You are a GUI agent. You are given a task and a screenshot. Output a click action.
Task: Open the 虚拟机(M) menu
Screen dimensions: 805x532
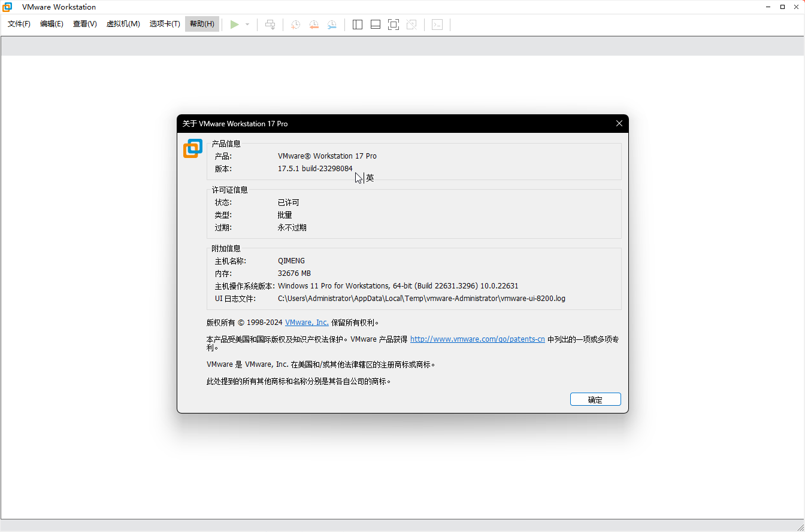click(123, 24)
